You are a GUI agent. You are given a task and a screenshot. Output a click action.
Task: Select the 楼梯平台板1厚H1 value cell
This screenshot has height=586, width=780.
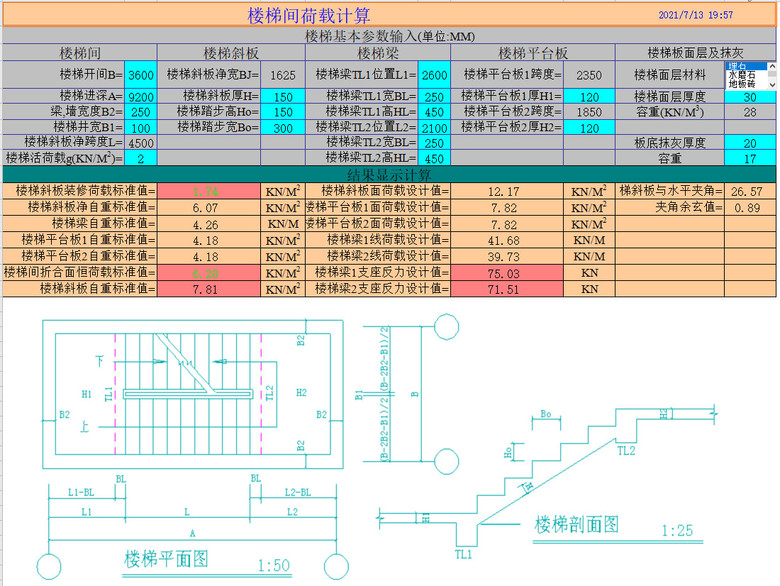[x=589, y=97]
